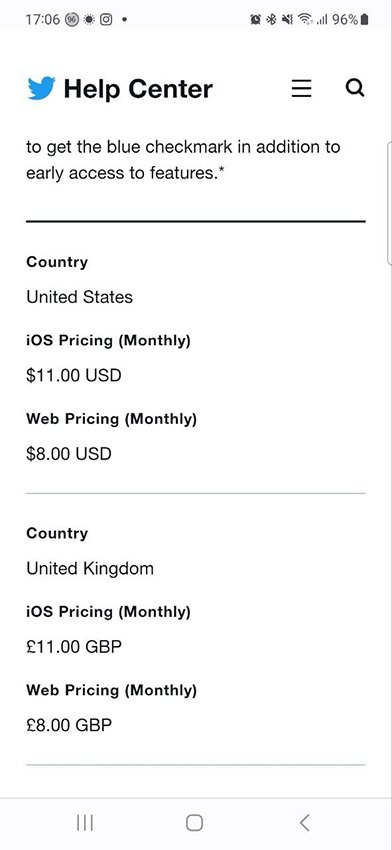Tap the battery indicator in status bar
The width and height of the screenshot is (392, 850).
pos(364,20)
